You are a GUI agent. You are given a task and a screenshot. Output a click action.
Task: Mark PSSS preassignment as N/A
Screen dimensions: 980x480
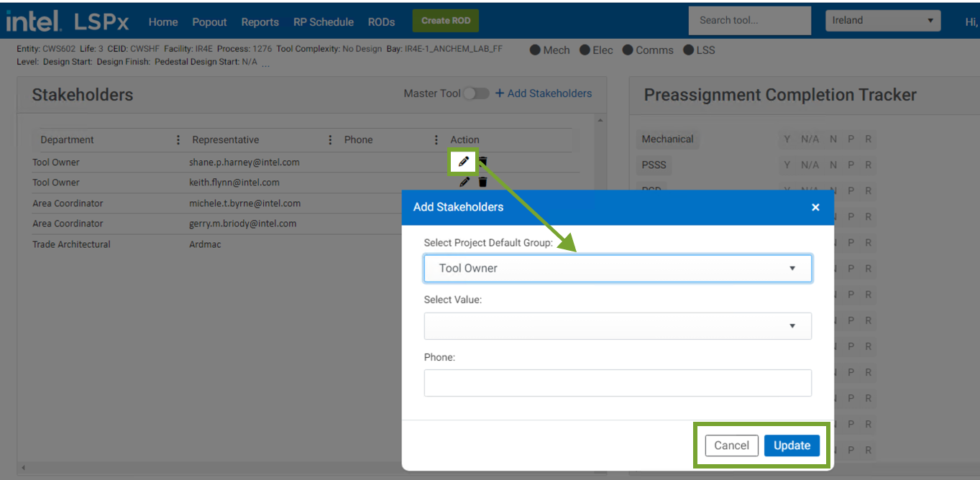[x=810, y=165]
